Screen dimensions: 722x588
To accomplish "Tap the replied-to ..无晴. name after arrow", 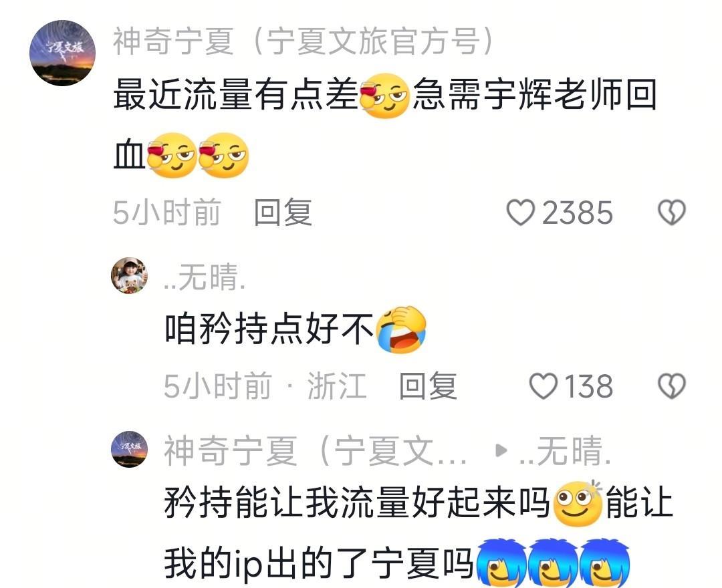I will point(565,451).
